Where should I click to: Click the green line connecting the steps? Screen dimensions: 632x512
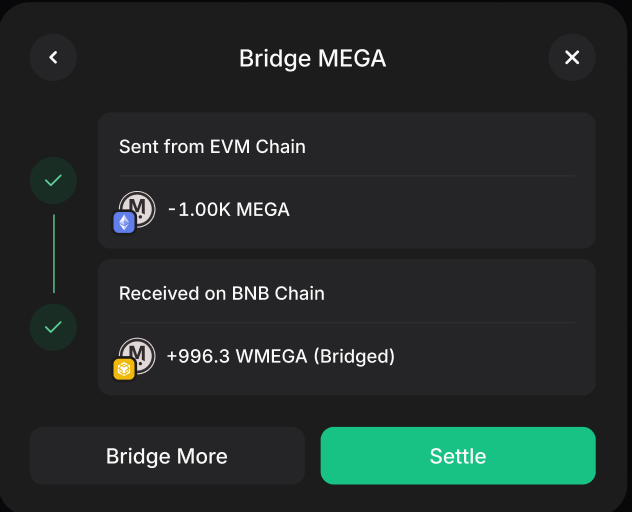pyautogui.click(x=54, y=254)
